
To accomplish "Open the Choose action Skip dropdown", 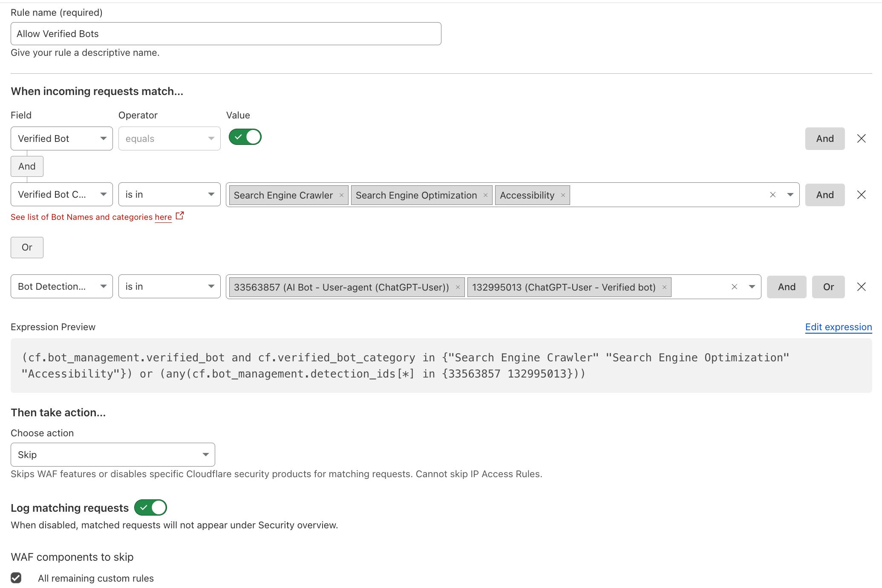I will click(113, 455).
